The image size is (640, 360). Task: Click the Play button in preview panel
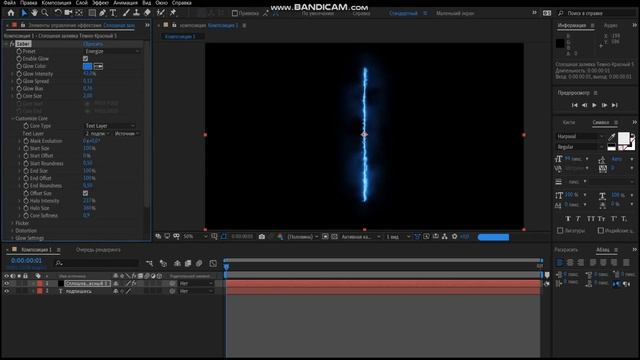pos(594,105)
